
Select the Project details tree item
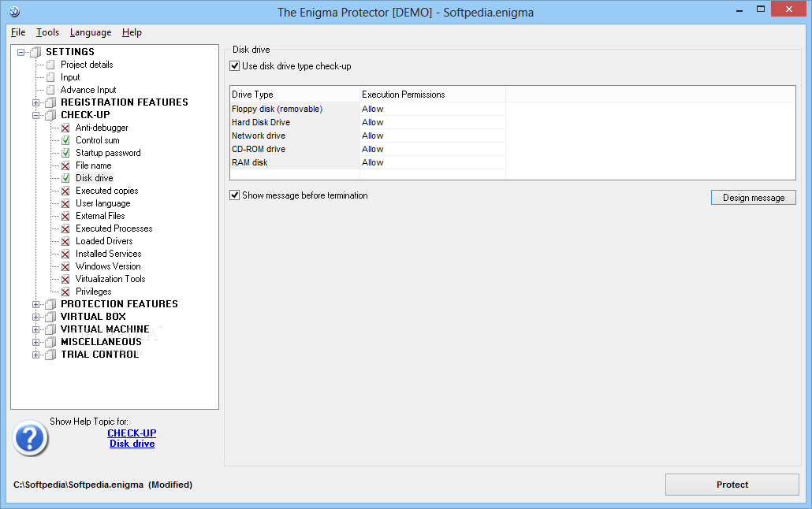87,65
